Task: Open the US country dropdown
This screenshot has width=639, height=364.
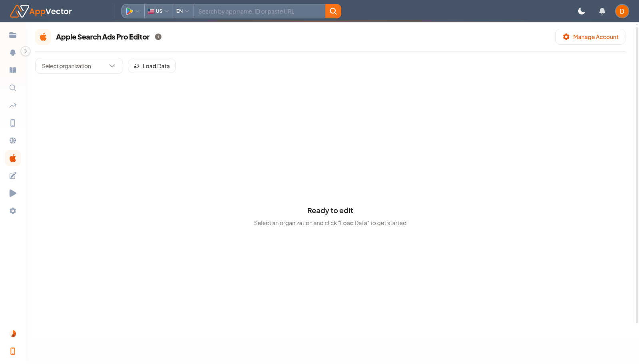Action: point(158,11)
